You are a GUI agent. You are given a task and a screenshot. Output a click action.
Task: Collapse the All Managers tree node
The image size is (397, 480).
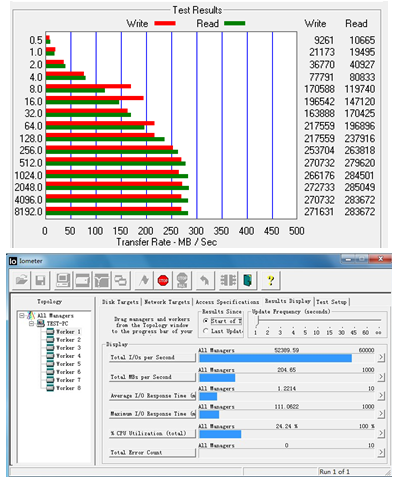coord(22,315)
